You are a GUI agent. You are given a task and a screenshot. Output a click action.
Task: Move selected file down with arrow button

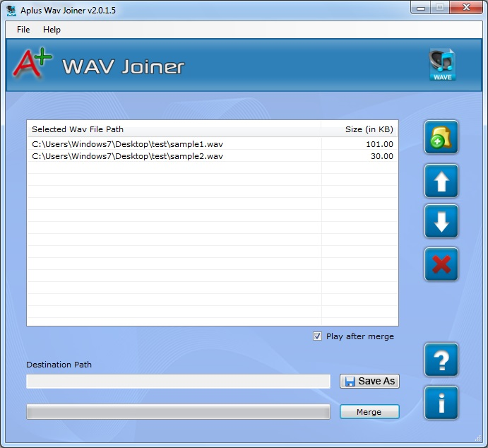click(441, 221)
